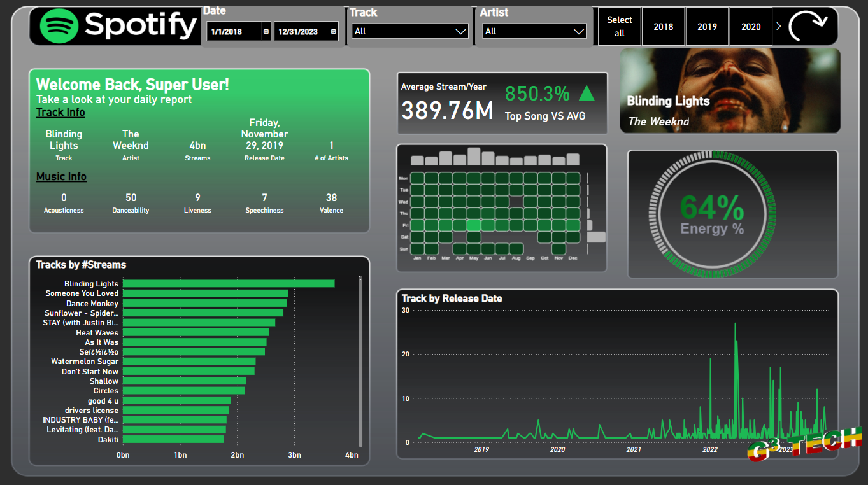Open calendar picker for start date 1/1/2018

[266, 32]
